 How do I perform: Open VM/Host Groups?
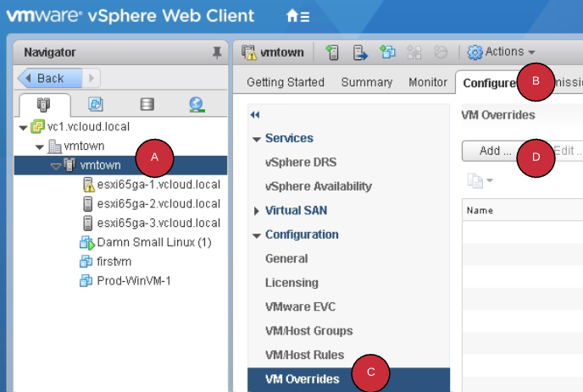(x=308, y=331)
